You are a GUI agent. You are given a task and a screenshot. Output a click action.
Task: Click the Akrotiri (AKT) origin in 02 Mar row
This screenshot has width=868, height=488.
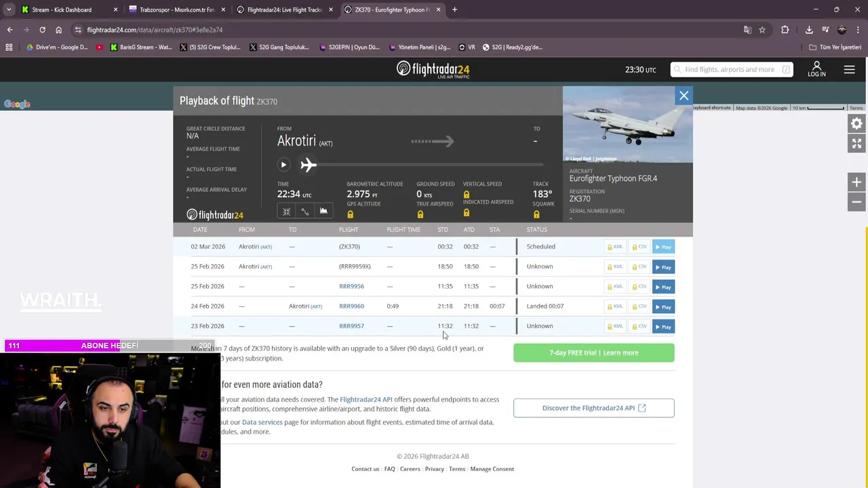(255, 247)
